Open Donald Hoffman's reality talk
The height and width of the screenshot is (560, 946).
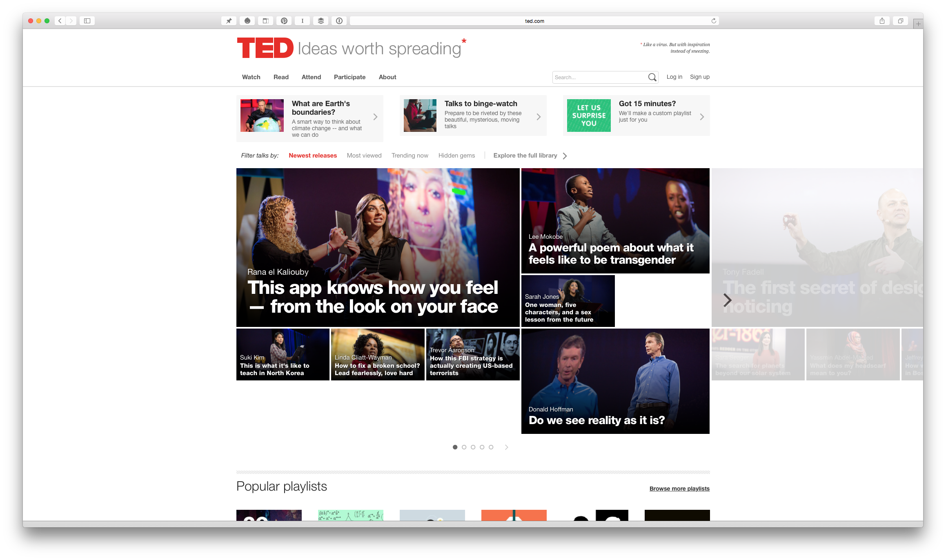tap(615, 381)
